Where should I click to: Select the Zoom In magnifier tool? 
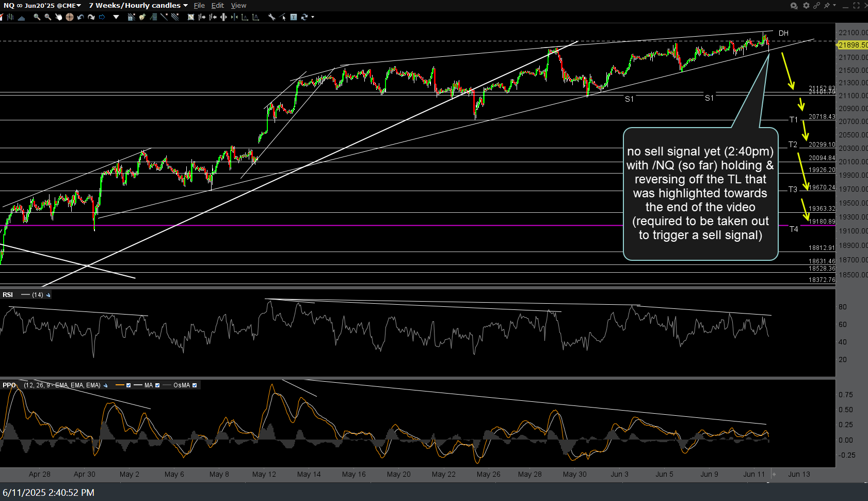click(x=37, y=17)
